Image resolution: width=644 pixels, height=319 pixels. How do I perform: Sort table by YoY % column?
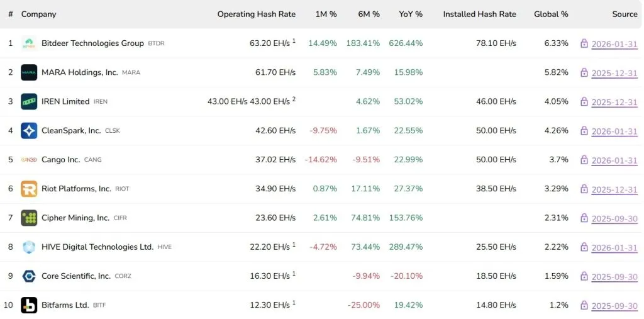coord(411,14)
